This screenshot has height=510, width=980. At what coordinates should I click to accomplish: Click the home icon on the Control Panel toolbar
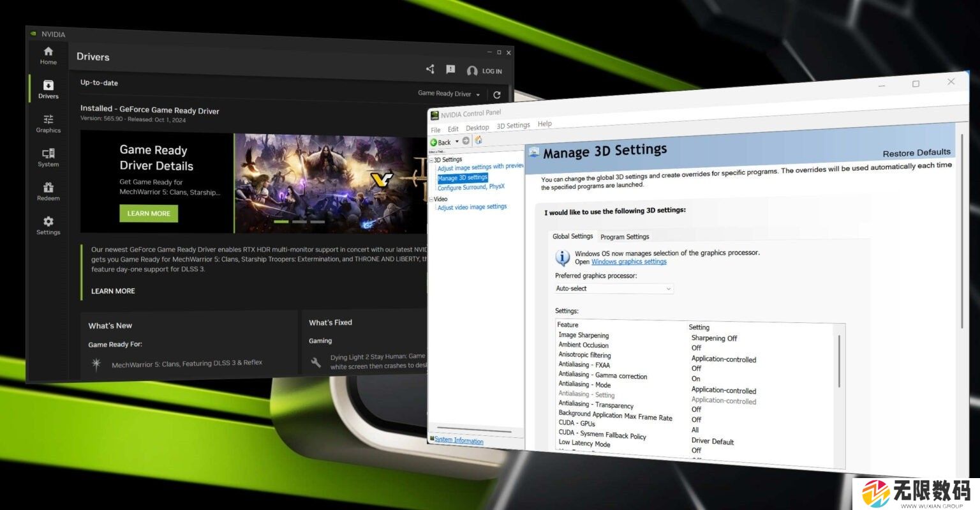click(x=479, y=140)
